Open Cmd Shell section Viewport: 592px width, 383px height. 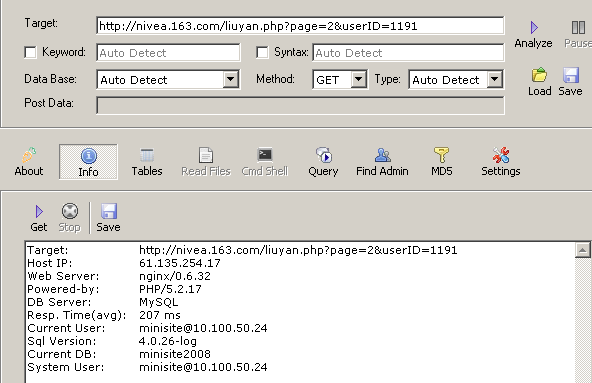(x=265, y=162)
